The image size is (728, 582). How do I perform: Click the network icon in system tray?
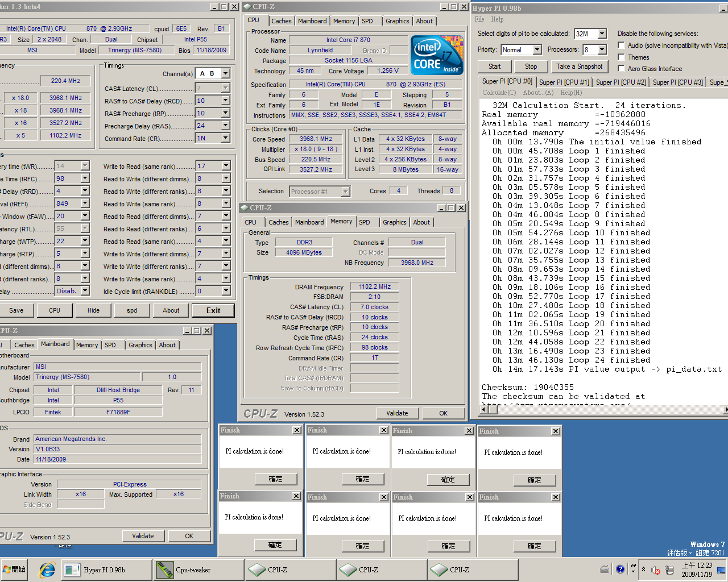click(x=669, y=570)
